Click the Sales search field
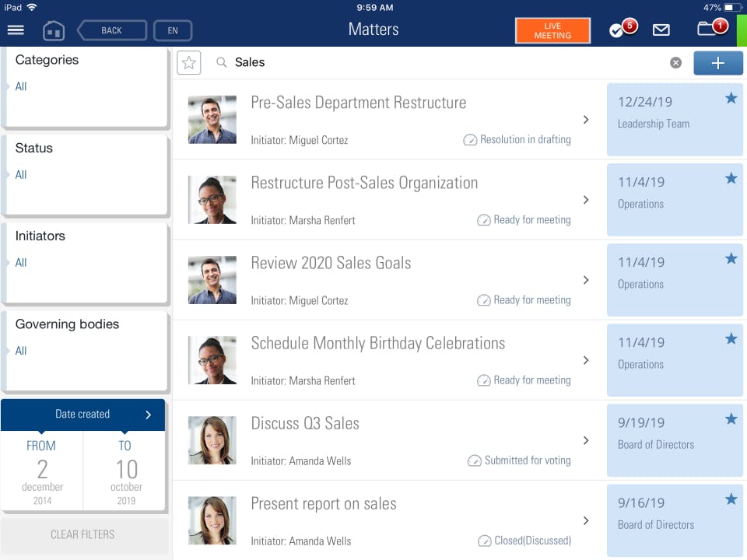 click(444, 63)
